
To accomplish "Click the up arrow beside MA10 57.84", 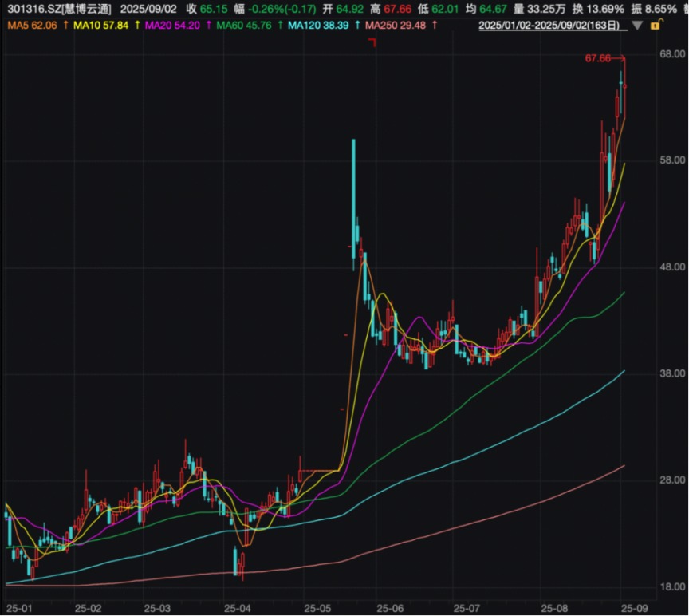I will 137,26.
